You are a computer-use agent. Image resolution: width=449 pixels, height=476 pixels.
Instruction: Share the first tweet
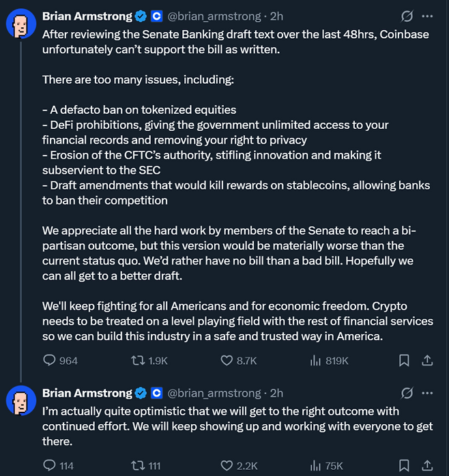point(427,361)
